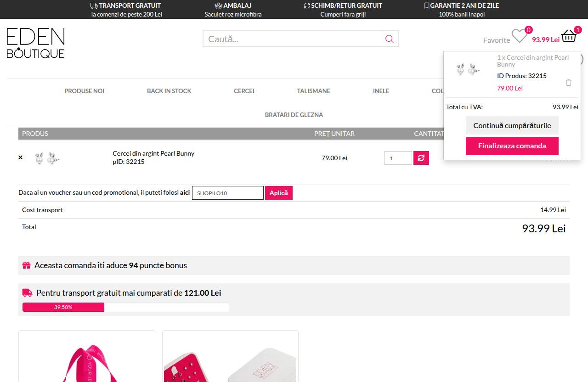Click the PREȚ UNITAR column header
The height and width of the screenshot is (382, 588).
(x=334, y=134)
